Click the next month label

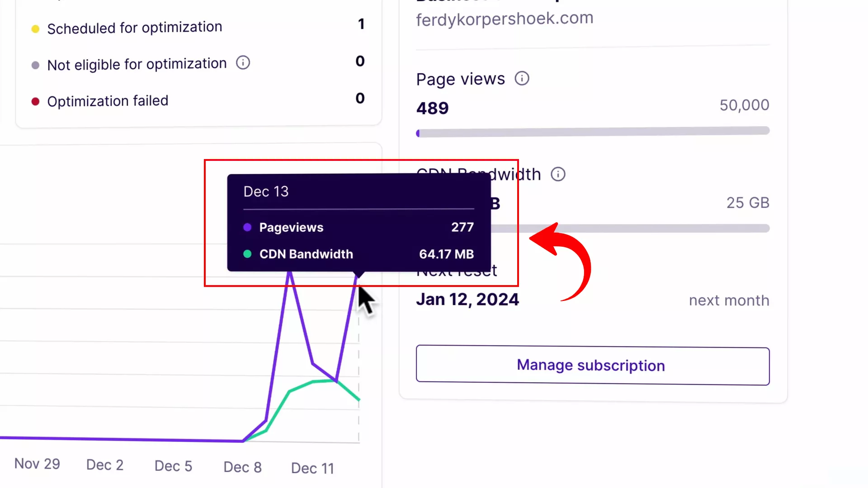coord(729,300)
